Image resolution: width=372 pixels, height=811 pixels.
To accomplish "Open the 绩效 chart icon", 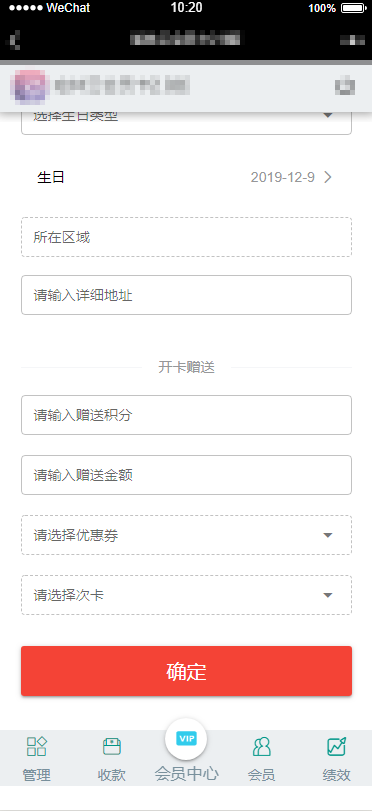I will pyautogui.click(x=336, y=746).
